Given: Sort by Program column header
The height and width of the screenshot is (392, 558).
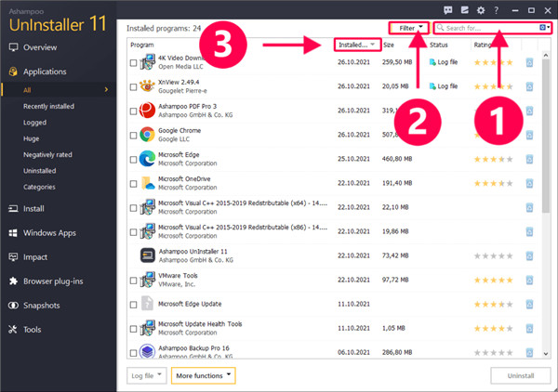Looking at the screenshot, I should [142, 45].
